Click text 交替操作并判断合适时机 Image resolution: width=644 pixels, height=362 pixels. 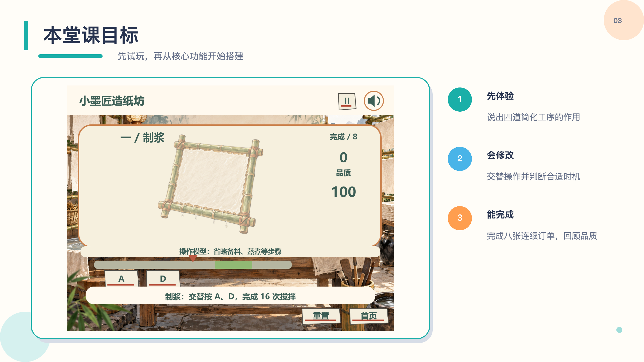click(x=533, y=176)
